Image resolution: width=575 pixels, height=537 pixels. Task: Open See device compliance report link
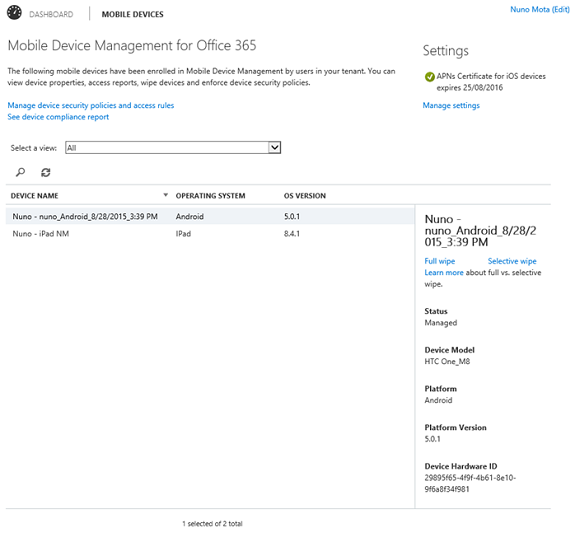pyautogui.click(x=58, y=117)
